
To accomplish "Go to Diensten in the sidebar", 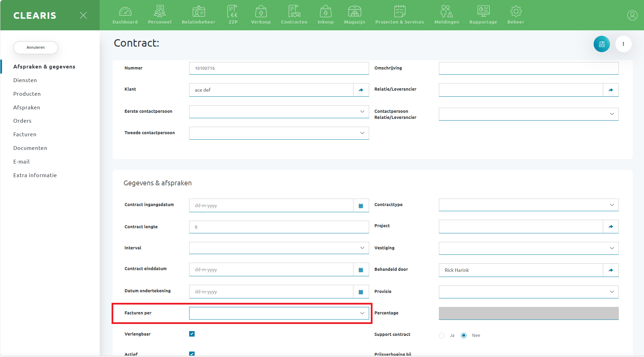I will [25, 80].
